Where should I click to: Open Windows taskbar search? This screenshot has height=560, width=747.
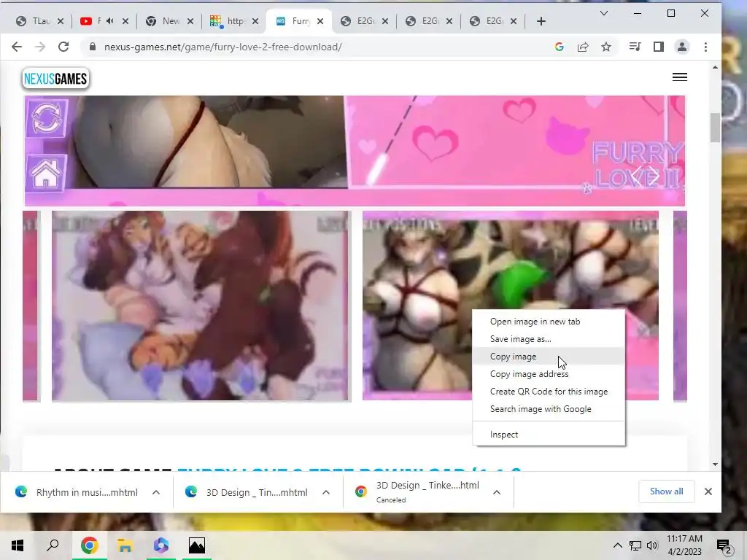pyautogui.click(x=53, y=545)
